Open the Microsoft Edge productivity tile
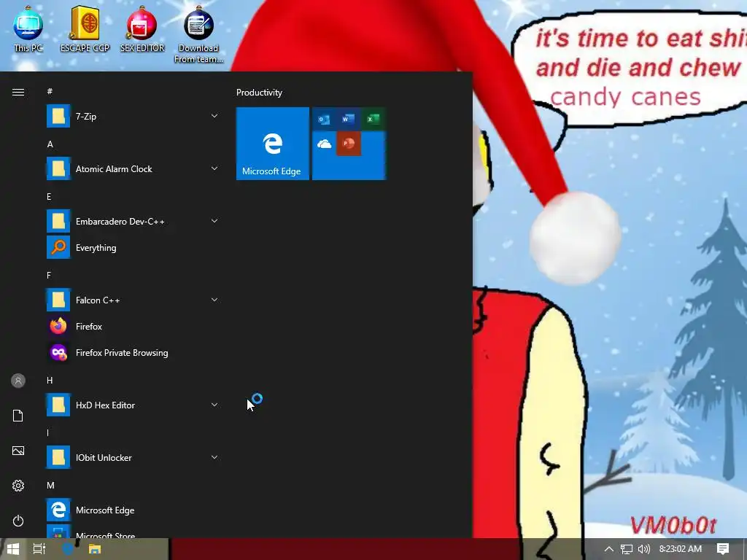The height and width of the screenshot is (560, 747). 273,144
